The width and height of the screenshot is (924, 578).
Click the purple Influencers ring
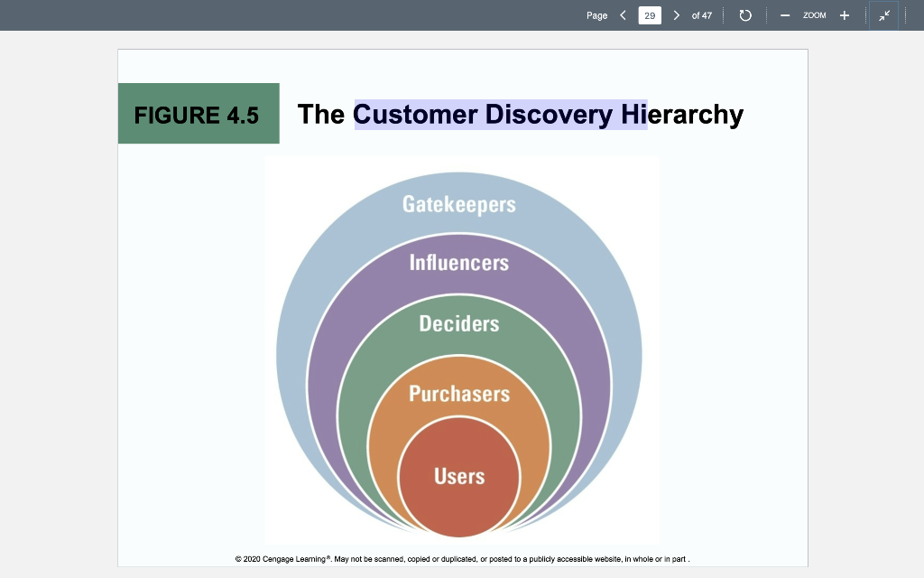click(x=461, y=263)
